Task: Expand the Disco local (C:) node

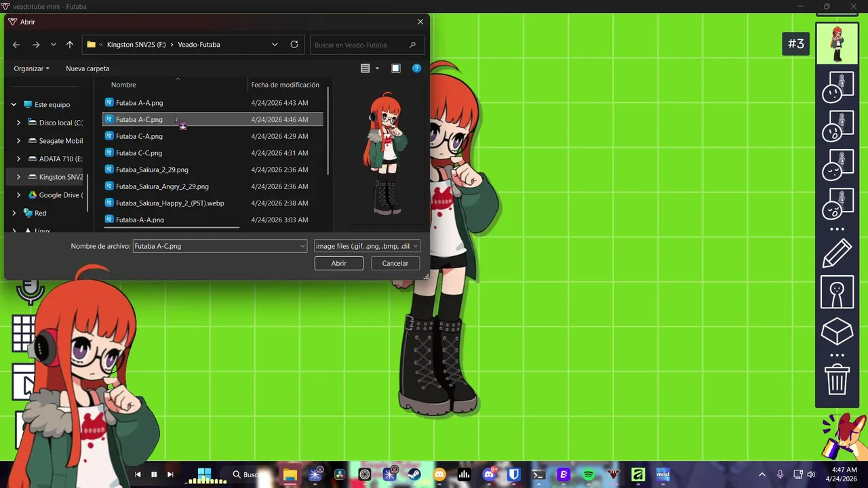Action: (18, 123)
